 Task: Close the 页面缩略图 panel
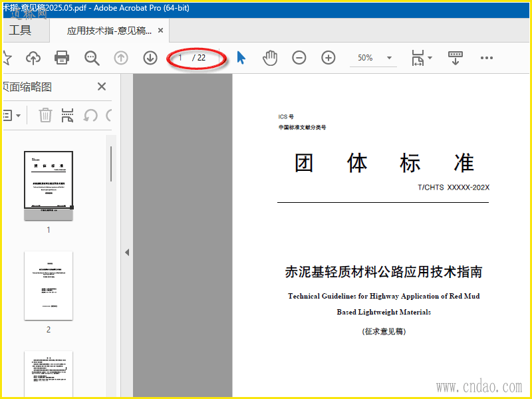[x=102, y=86]
